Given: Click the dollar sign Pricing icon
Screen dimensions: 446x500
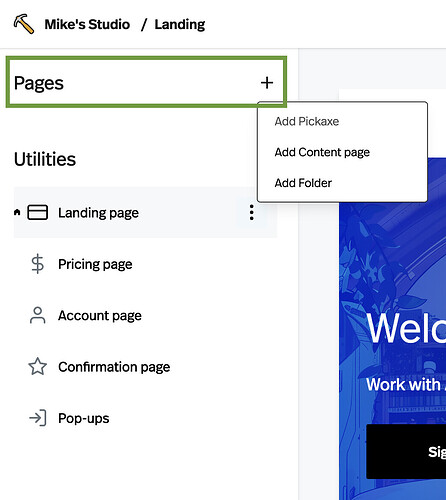Looking at the screenshot, I should coord(37,264).
